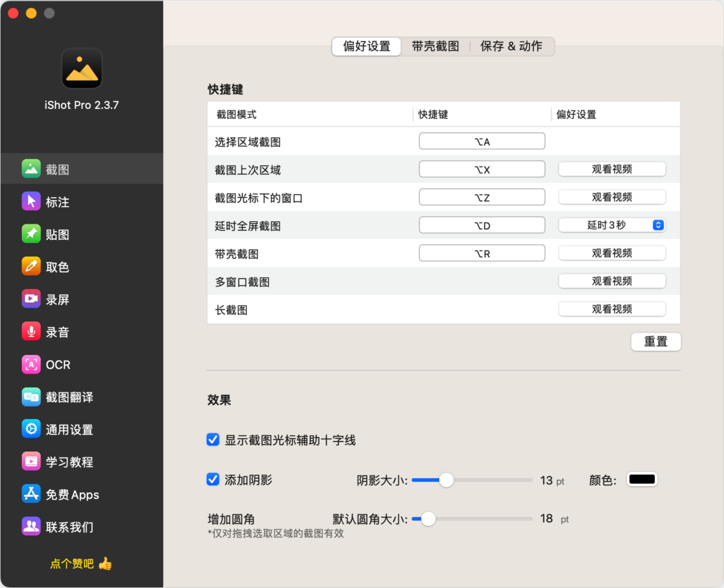
Task: Open the 免费 Apps store icon
Action: click(31, 494)
